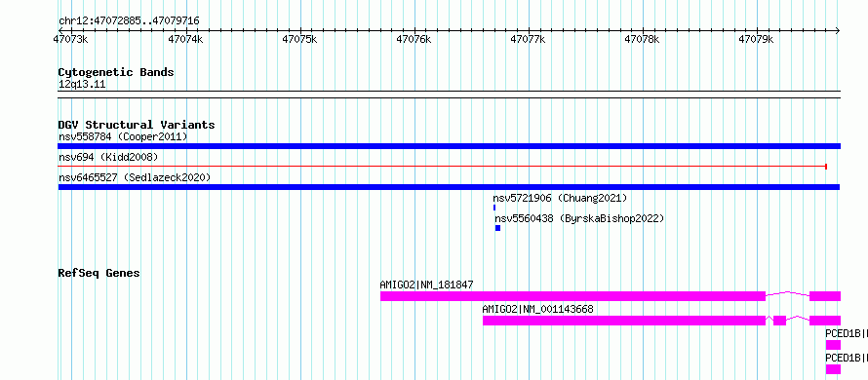Open the nsv5721906 (Chuang2021) label
This screenshot has height=380, width=868.
(560, 198)
